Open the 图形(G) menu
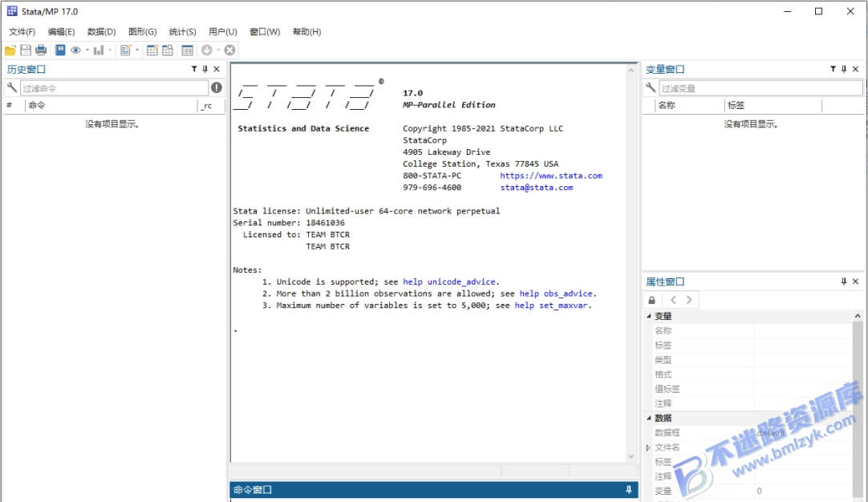This screenshot has height=502, width=868. [x=142, y=31]
